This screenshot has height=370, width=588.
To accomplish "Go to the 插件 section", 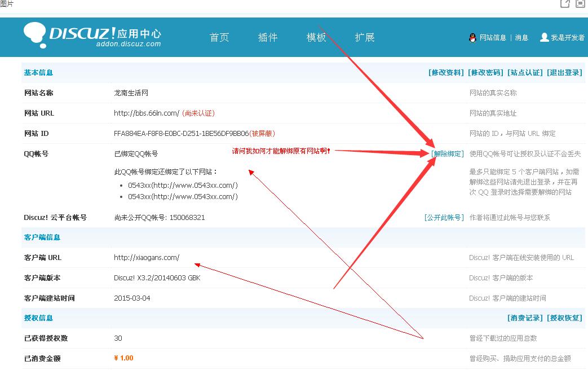I will pyautogui.click(x=268, y=38).
